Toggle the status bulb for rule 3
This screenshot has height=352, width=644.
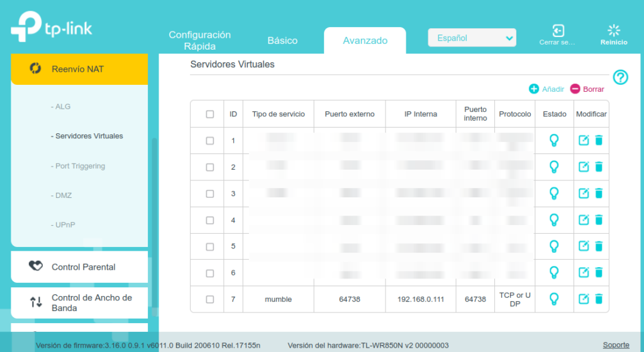click(554, 193)
